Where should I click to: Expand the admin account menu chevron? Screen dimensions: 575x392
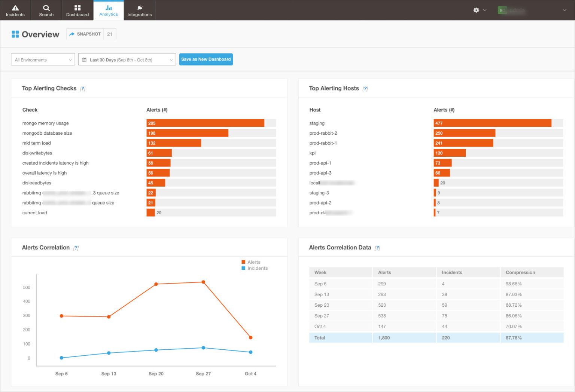pyautogui.click(x=565, y=10)
